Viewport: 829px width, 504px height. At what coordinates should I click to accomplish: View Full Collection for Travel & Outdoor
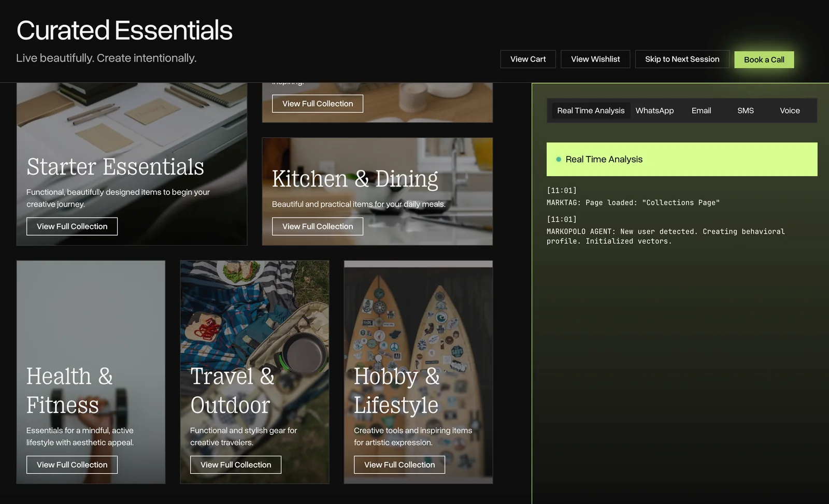click(x=236, y=465)
